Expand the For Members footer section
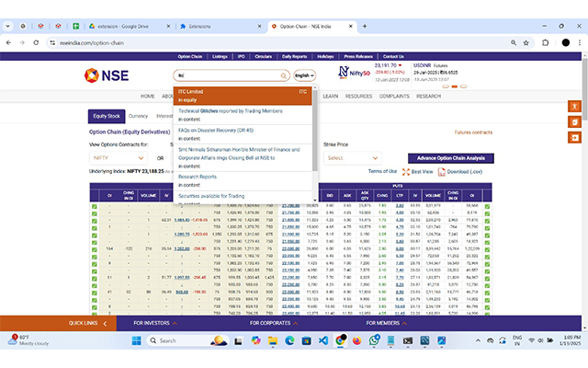This screenshot has height=368, width=588. pyautogui.click(x=387, y=323)
